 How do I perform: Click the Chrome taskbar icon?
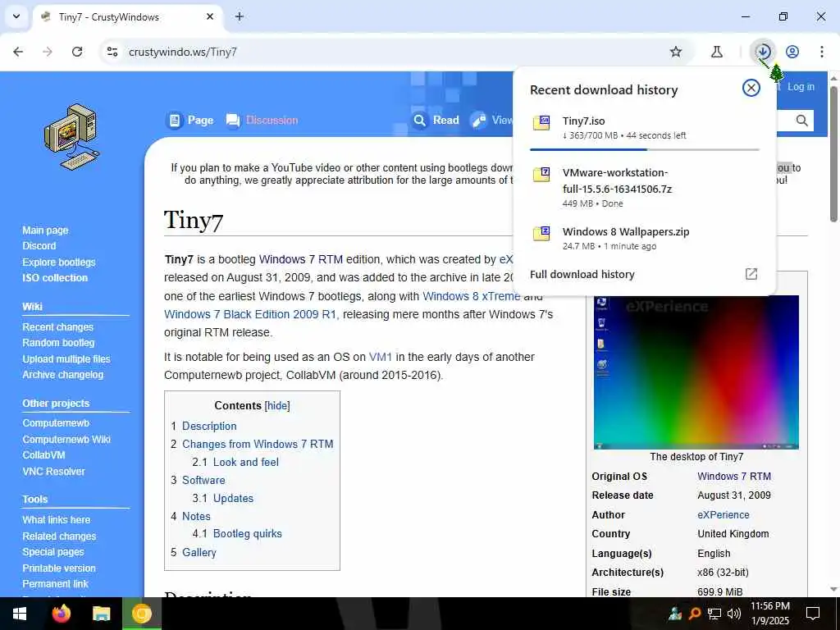142,614
